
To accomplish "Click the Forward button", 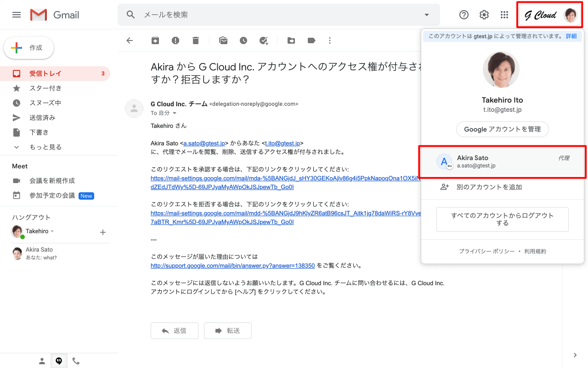I will [x=228, y=331].
